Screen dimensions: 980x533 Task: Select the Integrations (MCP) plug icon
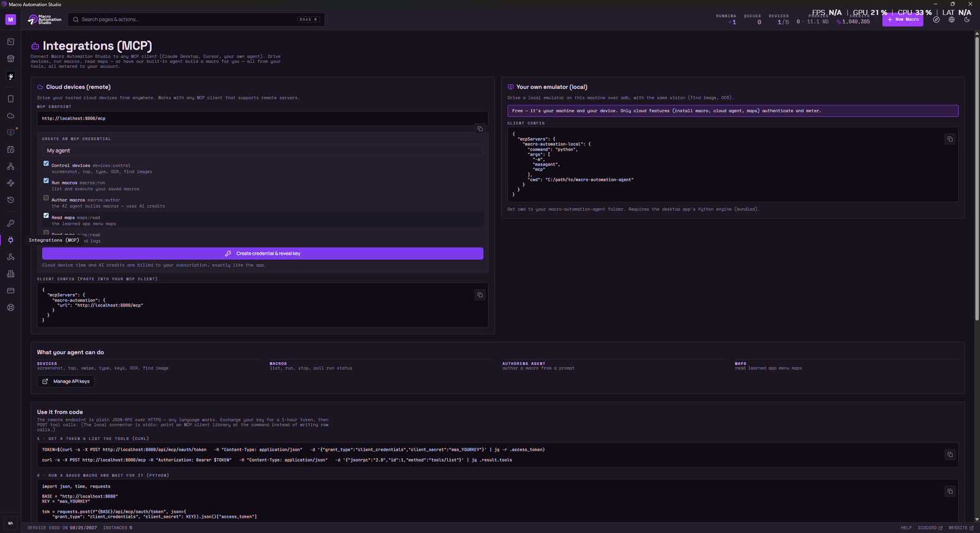coord(10,240)
